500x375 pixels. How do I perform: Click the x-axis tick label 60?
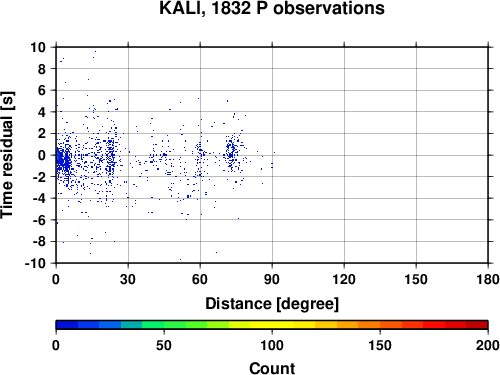tap(200, 279)
